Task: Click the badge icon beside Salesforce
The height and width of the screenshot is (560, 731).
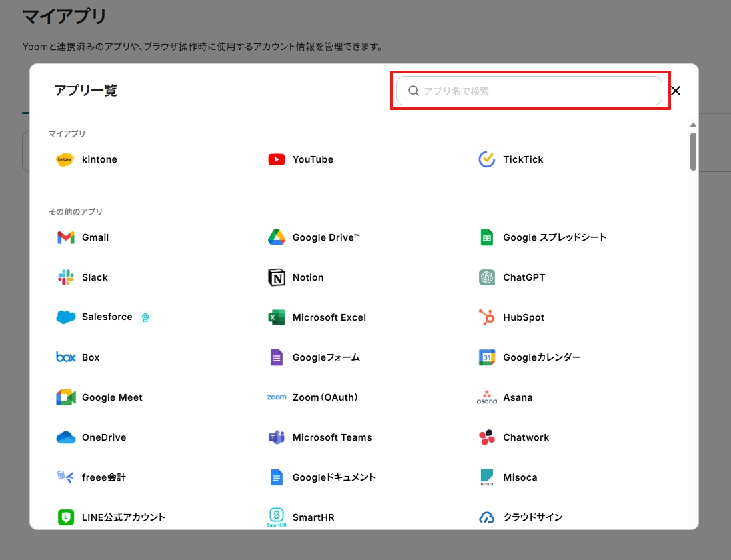Action: (x=145, y=317)
